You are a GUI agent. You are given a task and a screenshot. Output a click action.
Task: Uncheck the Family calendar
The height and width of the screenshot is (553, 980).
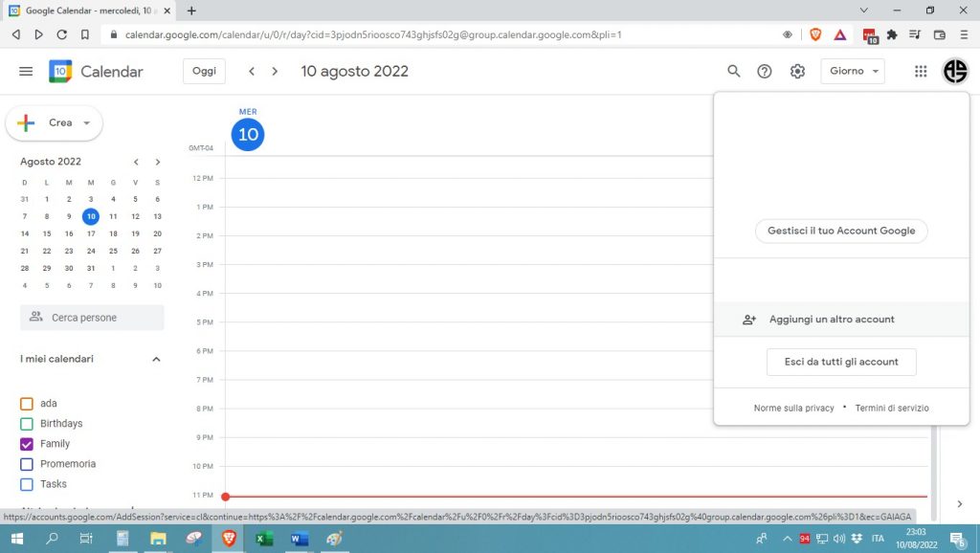(x=27, y=444)
